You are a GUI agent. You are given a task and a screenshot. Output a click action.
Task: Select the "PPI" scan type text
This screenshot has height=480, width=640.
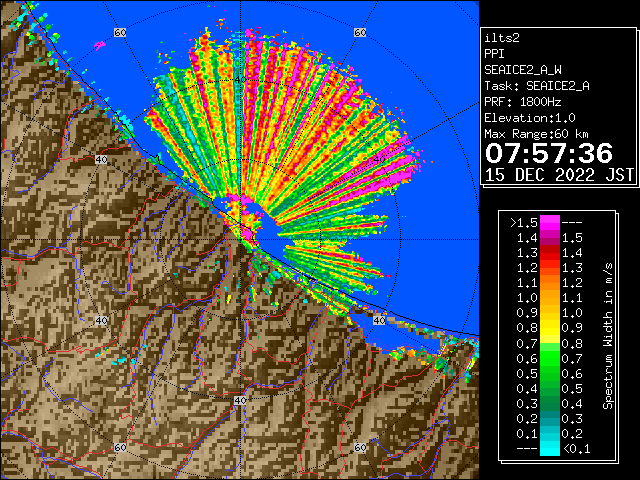[x=494, y=54]
